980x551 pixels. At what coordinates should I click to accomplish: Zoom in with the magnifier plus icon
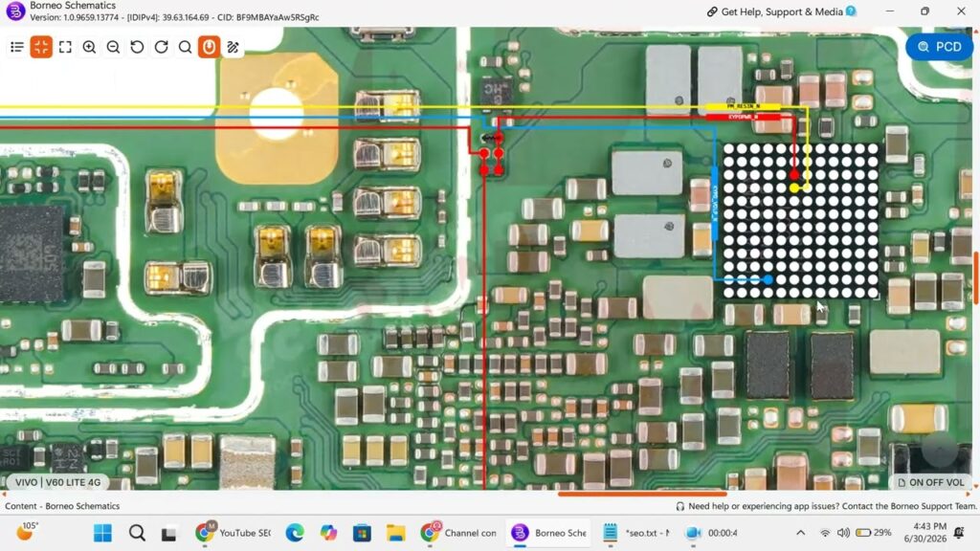point(89,47)
